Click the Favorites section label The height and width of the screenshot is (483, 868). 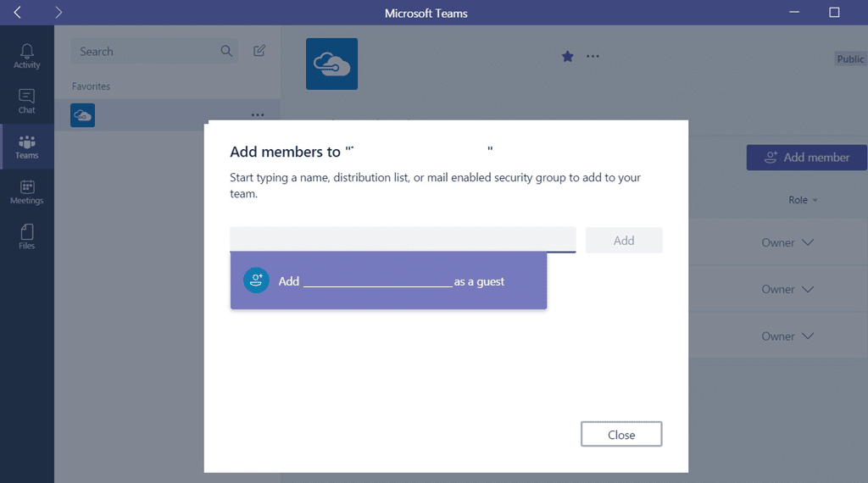[91, 86]
